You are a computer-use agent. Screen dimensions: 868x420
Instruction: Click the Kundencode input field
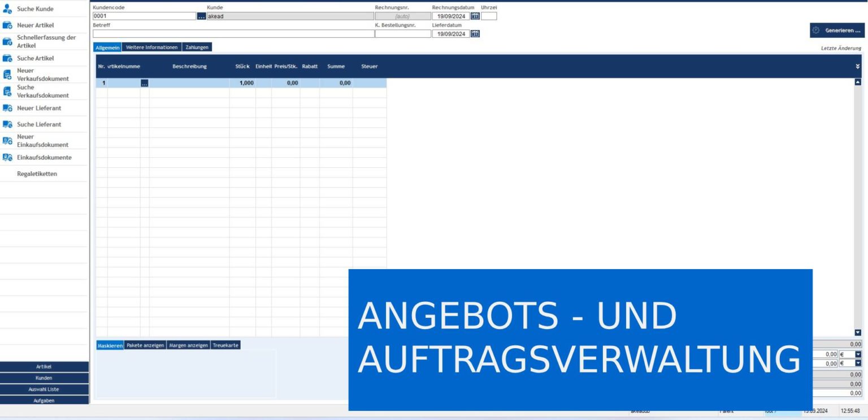point(145,16)
